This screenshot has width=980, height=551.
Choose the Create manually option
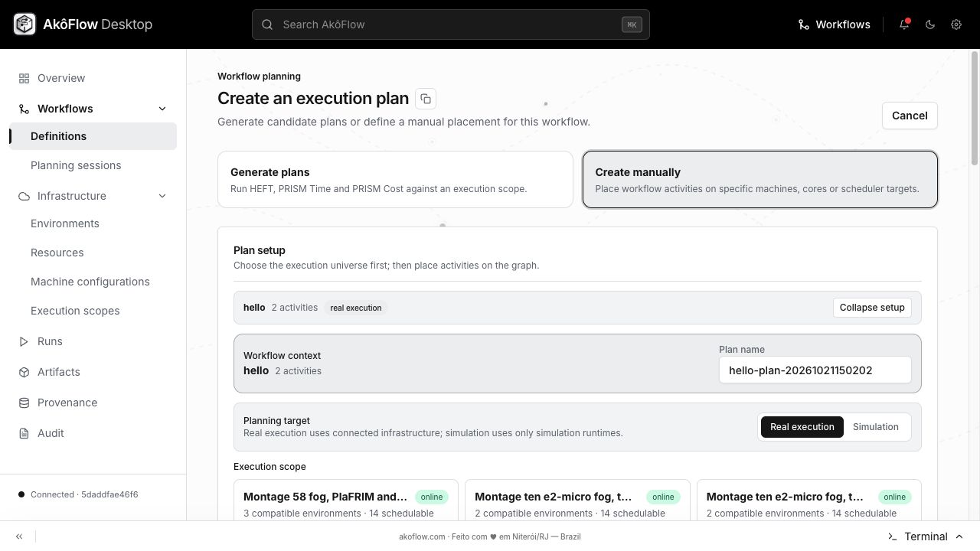(760, 180)
